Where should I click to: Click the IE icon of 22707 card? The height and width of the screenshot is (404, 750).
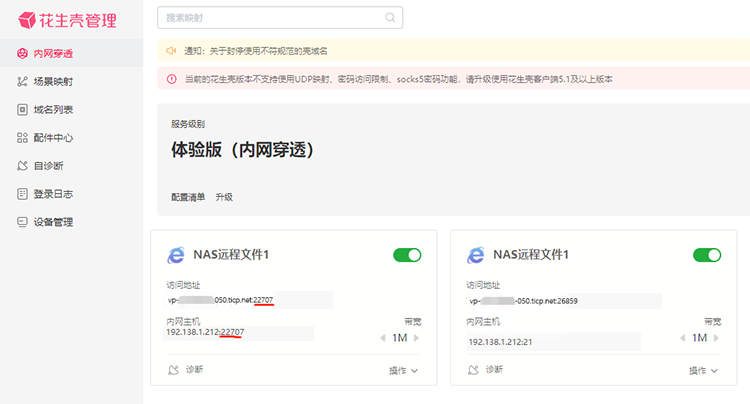tap(176, 255)
